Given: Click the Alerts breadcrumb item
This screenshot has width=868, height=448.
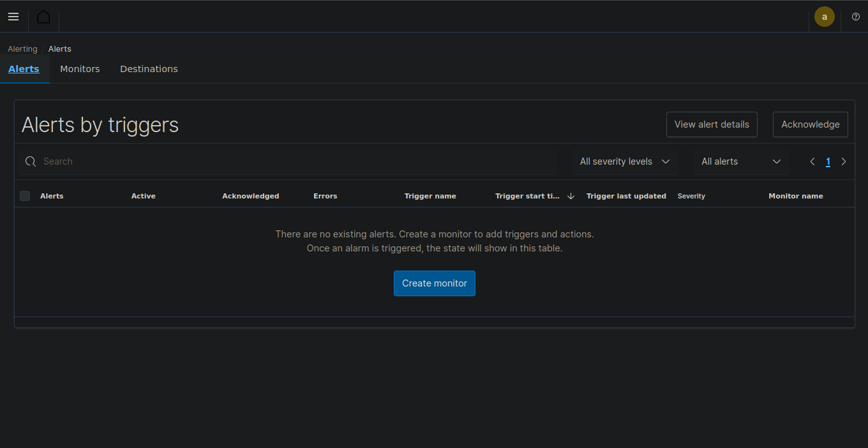Looking at the screenshot, I should (60, 49).
